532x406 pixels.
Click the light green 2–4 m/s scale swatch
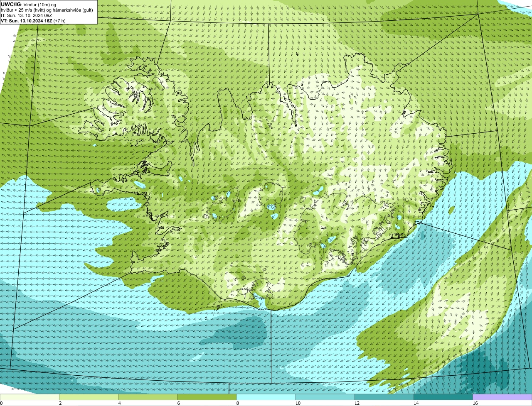[x=89, y=397]
